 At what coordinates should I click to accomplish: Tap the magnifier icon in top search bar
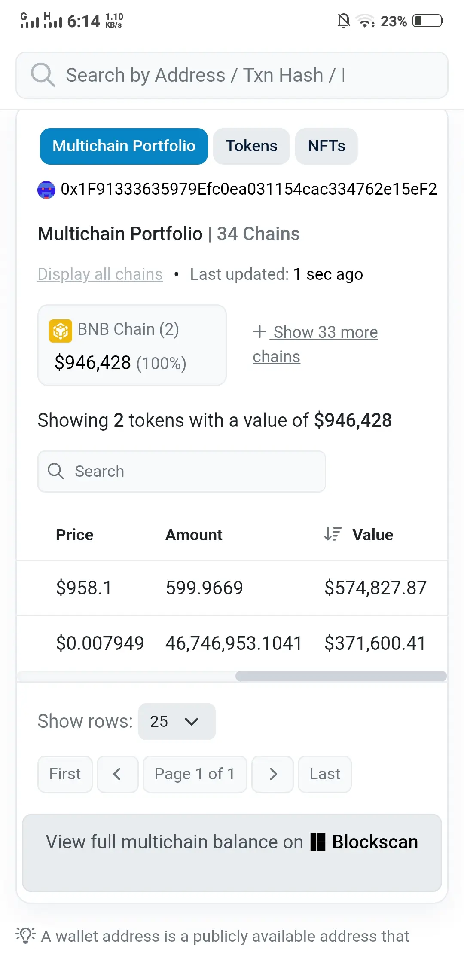tap(43, 75)
